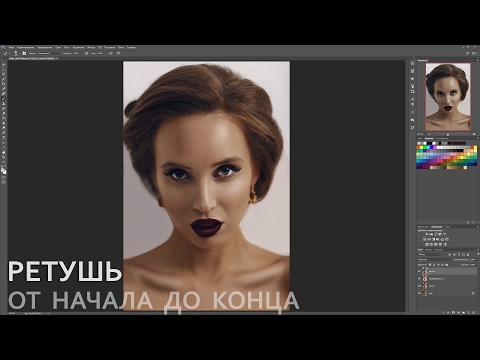Viewport: 480px width, 360px height.
Task: Open the brush Mode dropdown in options bar
Action: (49, 53)
